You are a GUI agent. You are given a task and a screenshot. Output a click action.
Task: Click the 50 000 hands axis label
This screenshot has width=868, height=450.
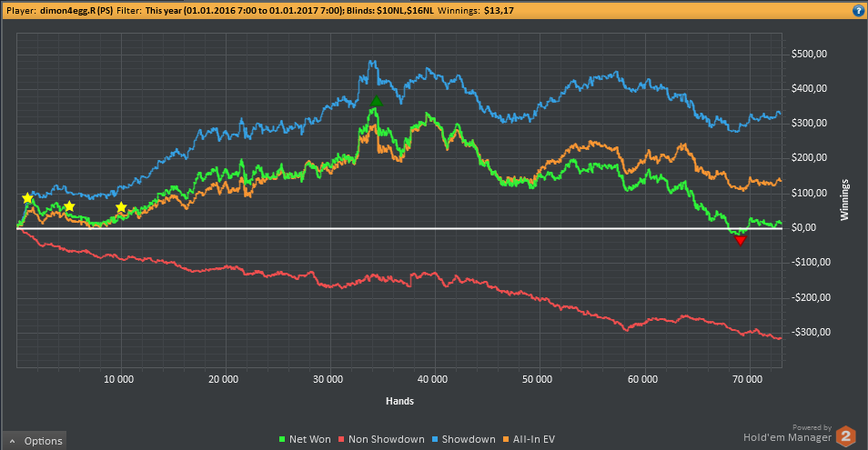pos(537,379)
